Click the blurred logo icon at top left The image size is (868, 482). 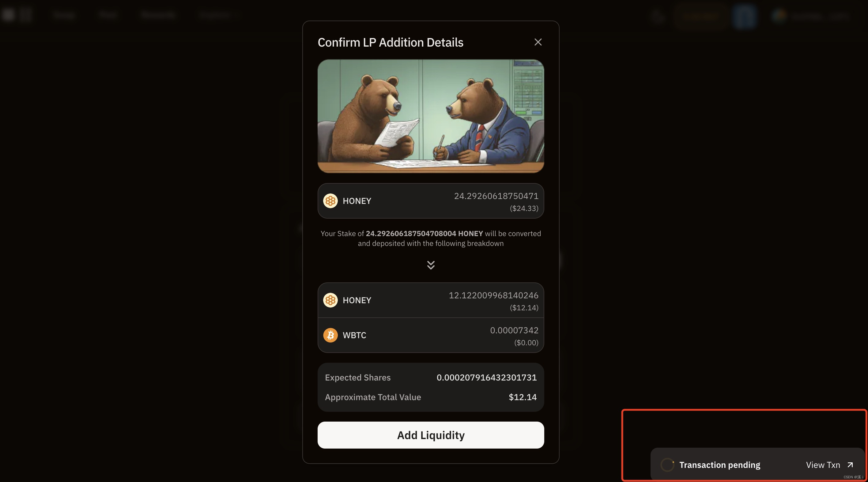point(8,14)
